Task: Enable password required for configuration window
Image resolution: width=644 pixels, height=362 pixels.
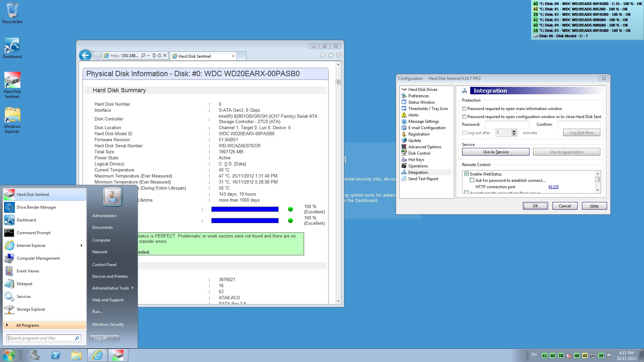Action: [464, 117]
